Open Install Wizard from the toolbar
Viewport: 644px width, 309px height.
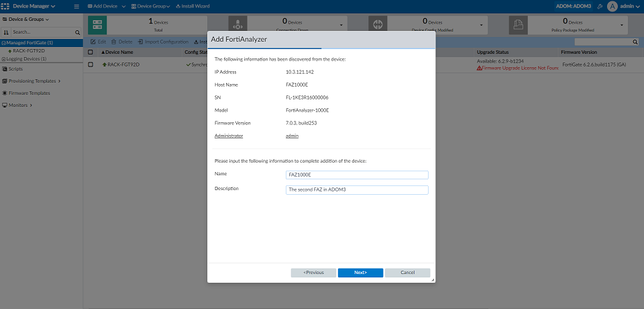pyautogui.click(x=193, y=6)
